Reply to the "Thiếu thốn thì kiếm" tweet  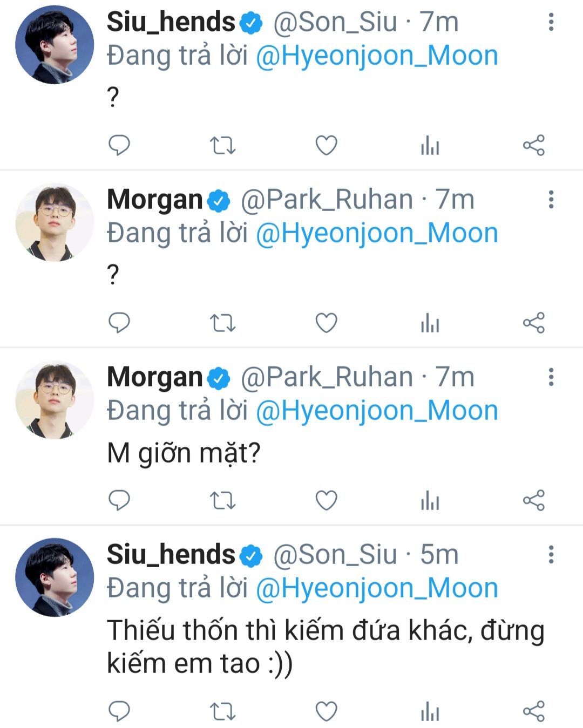pos(119,711)
